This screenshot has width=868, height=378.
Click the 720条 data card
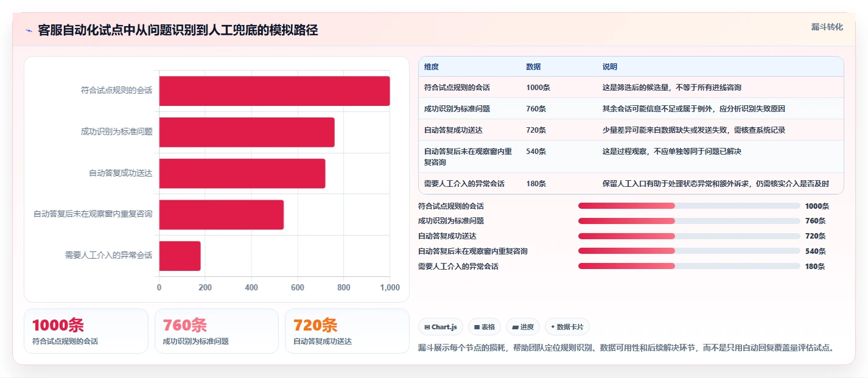[347, 331]
